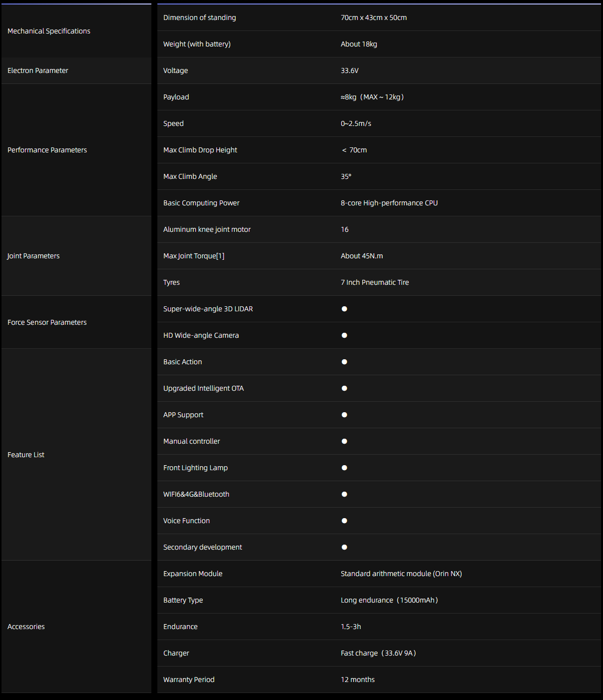Click the Upgraded Intelligent OTA dot
The height and width of the screenshot is (700, 603).
(x=344, y=388)
